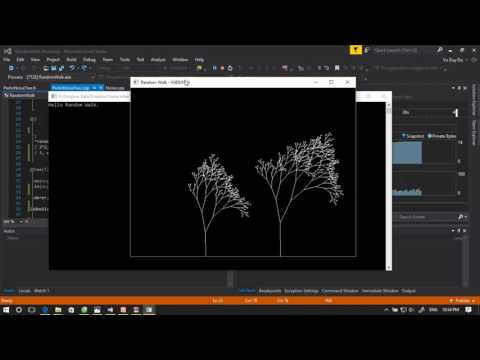Open the Window menu
The height and width of the screenshot is (360, 480).
[180, 60]
